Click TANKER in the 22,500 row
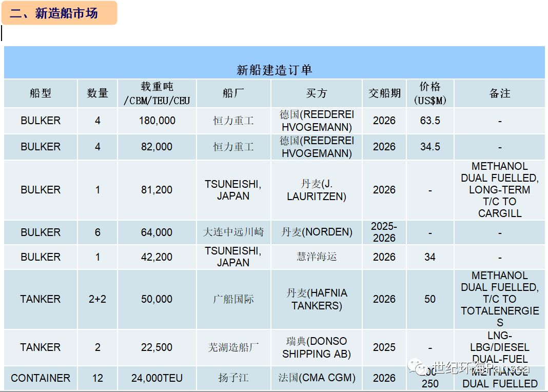548x392 pixels. 41,347
